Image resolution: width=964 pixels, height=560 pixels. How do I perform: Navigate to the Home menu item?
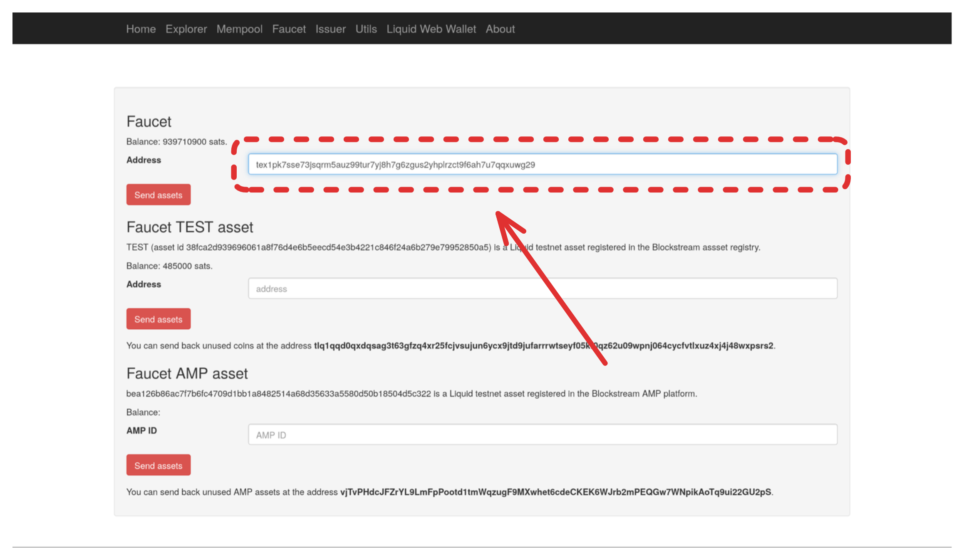pos(141,29)
